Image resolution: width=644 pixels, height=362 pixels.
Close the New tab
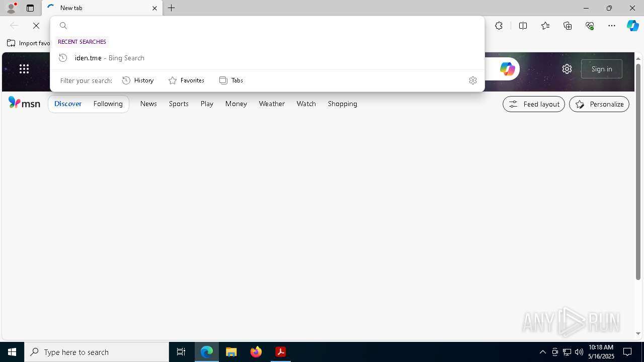coord(154,8)
